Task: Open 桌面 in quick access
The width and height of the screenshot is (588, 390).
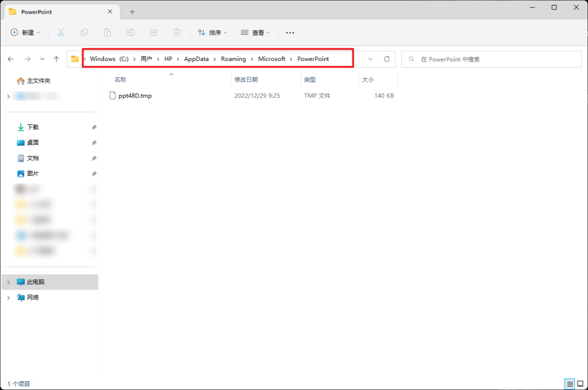Action: [x=28, y=143]
